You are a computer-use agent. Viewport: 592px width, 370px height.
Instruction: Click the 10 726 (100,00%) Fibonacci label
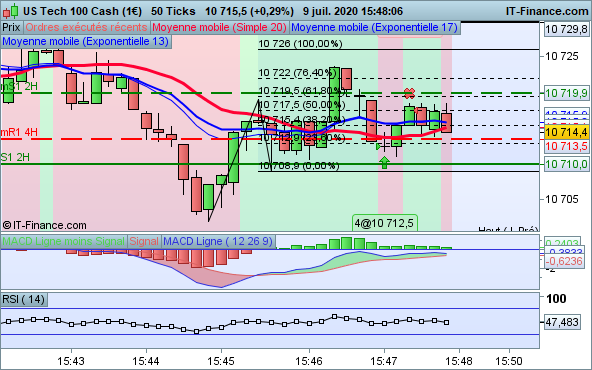click(301, 44)
